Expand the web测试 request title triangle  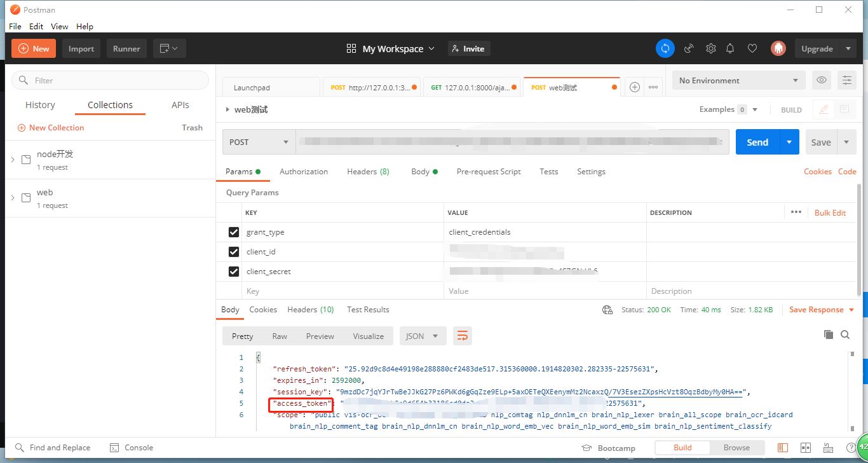click(x=227, y=109)
